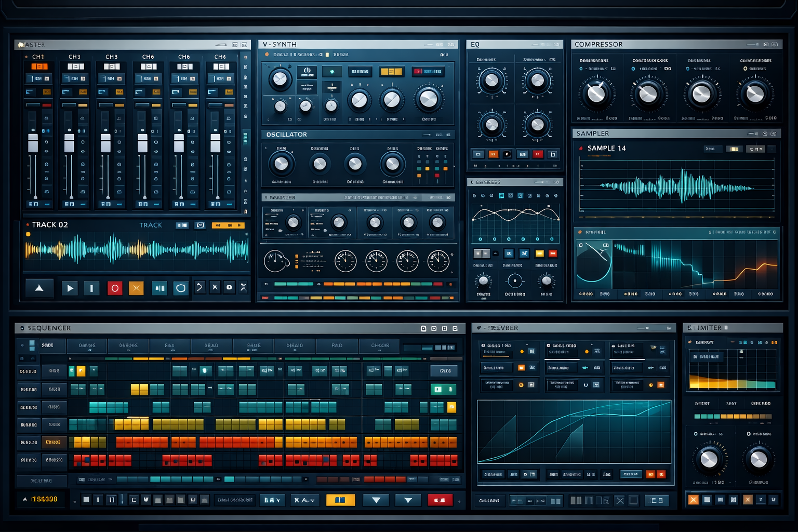Click the red Record button in transport

coord(115,288)
